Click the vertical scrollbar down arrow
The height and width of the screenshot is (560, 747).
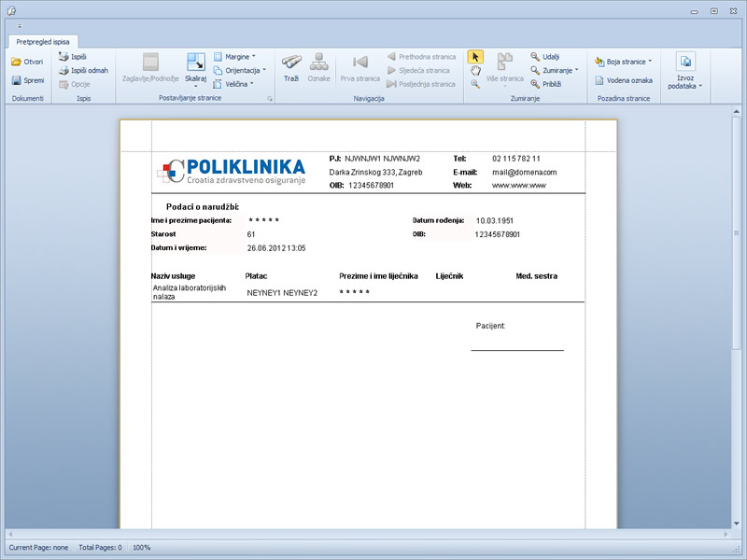(x=737, y=524)
